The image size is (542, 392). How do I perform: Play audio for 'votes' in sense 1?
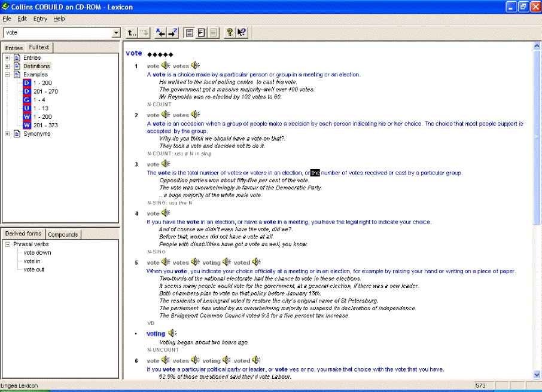click(195, 65)
